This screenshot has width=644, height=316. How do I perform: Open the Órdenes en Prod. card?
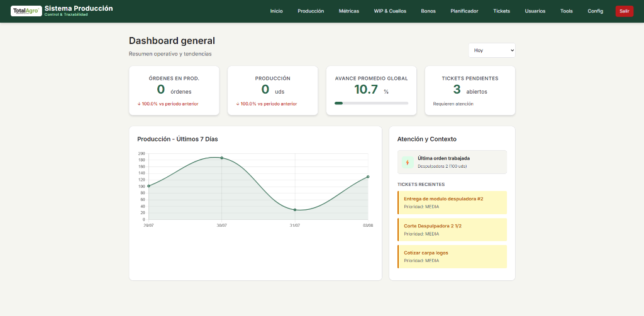[174, 90]
